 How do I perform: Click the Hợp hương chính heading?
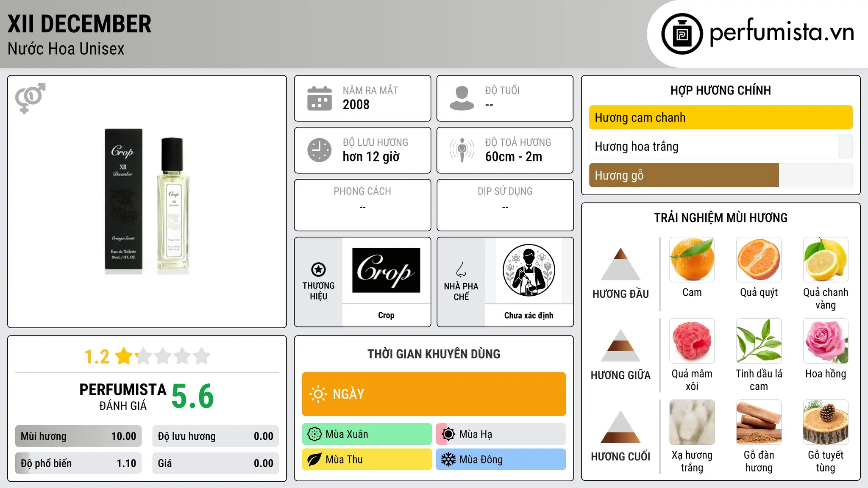click(x=721, y=90)
